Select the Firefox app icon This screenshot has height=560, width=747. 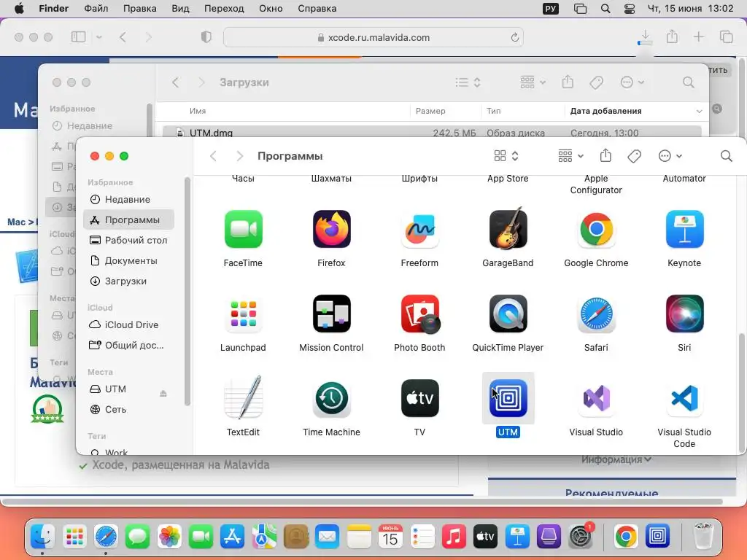pos(332,230)
